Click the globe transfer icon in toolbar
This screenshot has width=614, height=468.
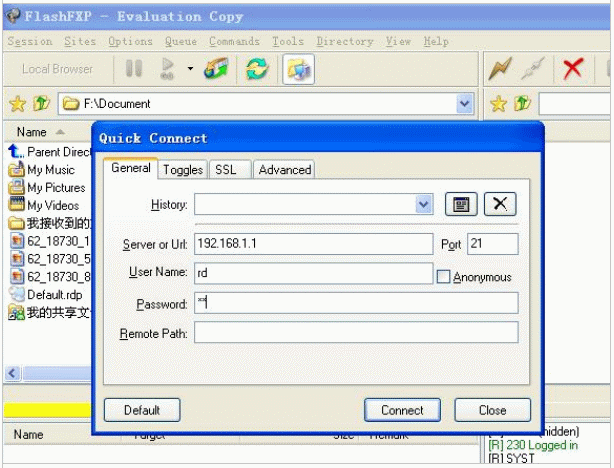coord(216,69)
